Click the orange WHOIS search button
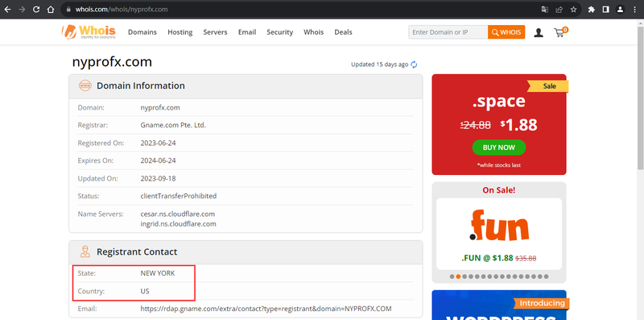The image size is (644, 320). pyautogui.click(x=506, y=32)
